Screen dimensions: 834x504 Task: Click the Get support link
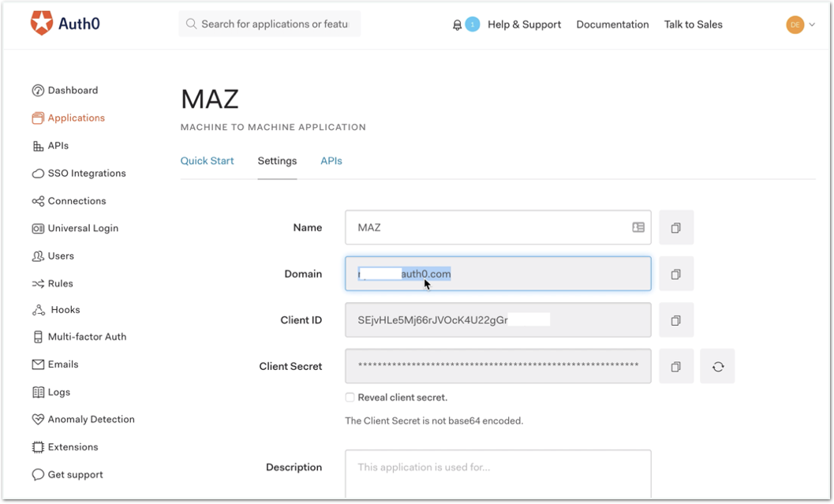pos(75,475)
